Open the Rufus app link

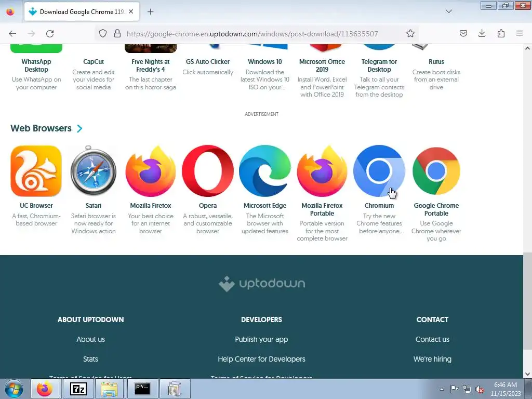pos(436,62)
